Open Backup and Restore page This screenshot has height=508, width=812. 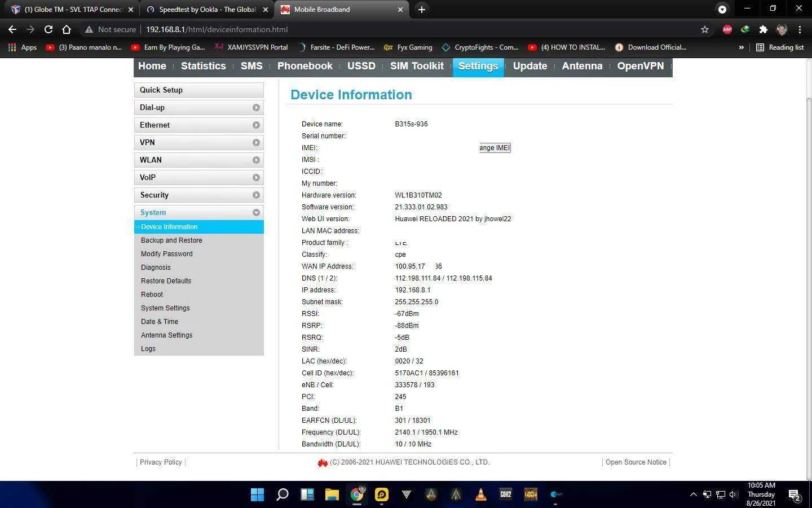click(x=171, y=240)
